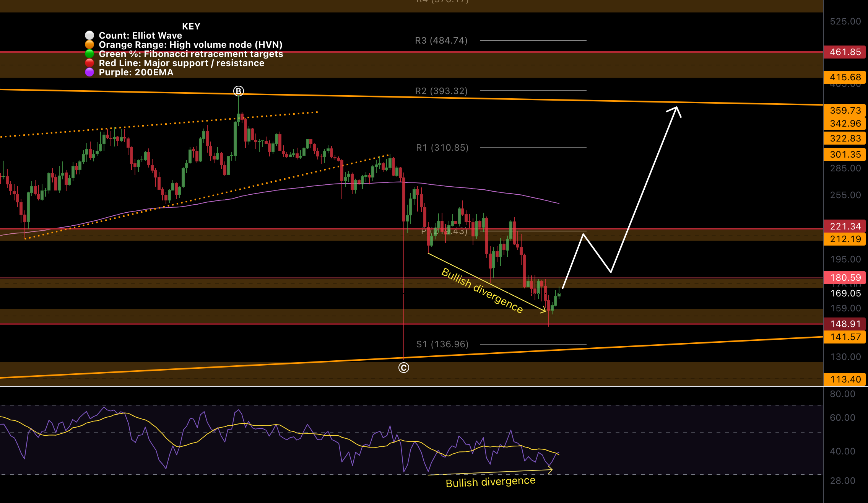The image size is (868, 503).
Task: Click the orange circle beside High volume node
Action: pos(89,44)
